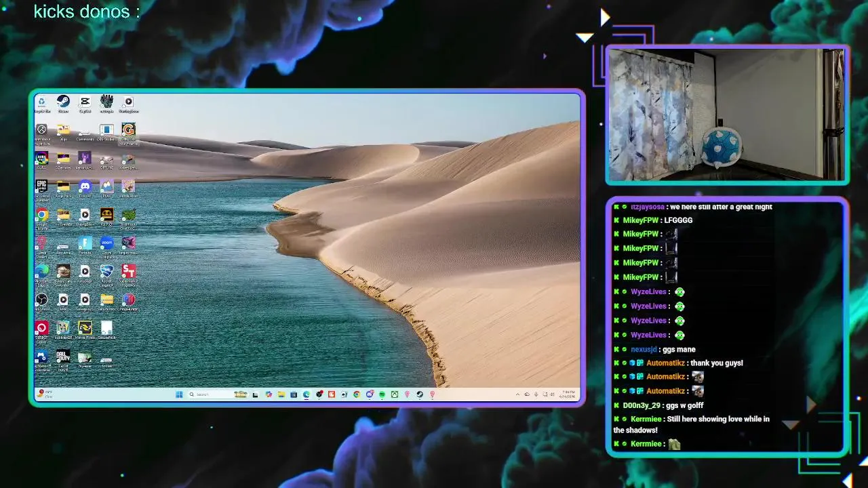Screen dimensions: 868x488
Task: Open Microsoft Edge from the taskbar
Action: 307,394
